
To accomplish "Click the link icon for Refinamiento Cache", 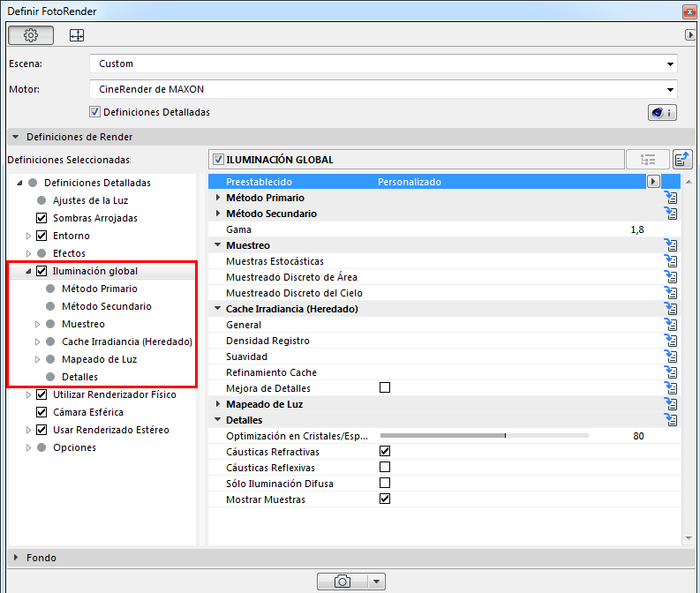I will (x=671, y=372).
